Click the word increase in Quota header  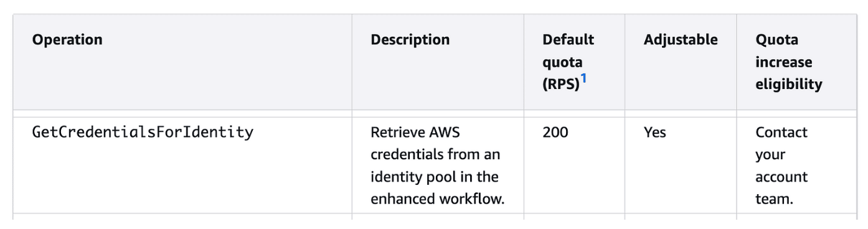click(784, 62)
